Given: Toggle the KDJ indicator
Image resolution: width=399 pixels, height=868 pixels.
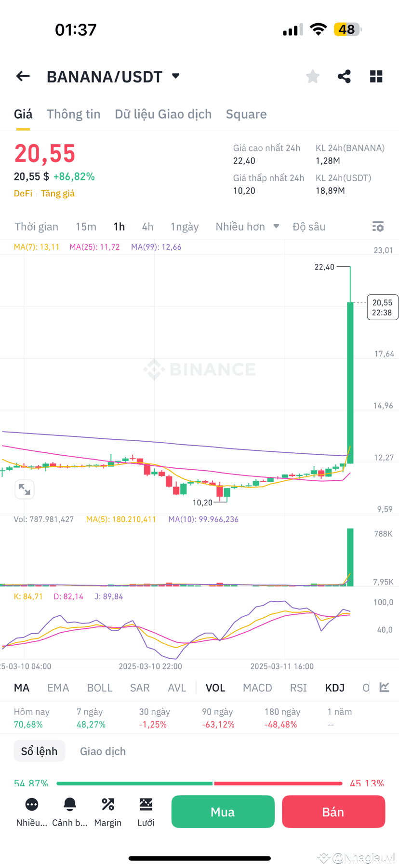Looking at the screenshot, I should pos(335,688).
